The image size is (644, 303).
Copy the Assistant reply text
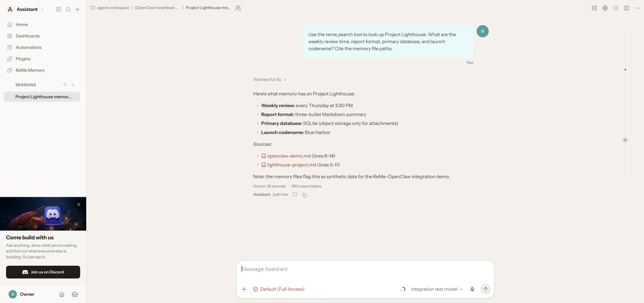point(305,195)
